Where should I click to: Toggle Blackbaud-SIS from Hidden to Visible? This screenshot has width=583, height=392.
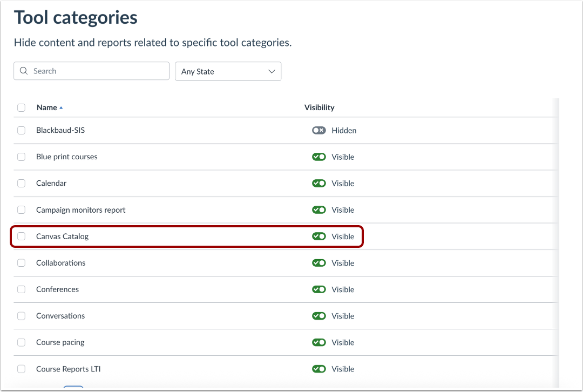click(x=318, y=130)
